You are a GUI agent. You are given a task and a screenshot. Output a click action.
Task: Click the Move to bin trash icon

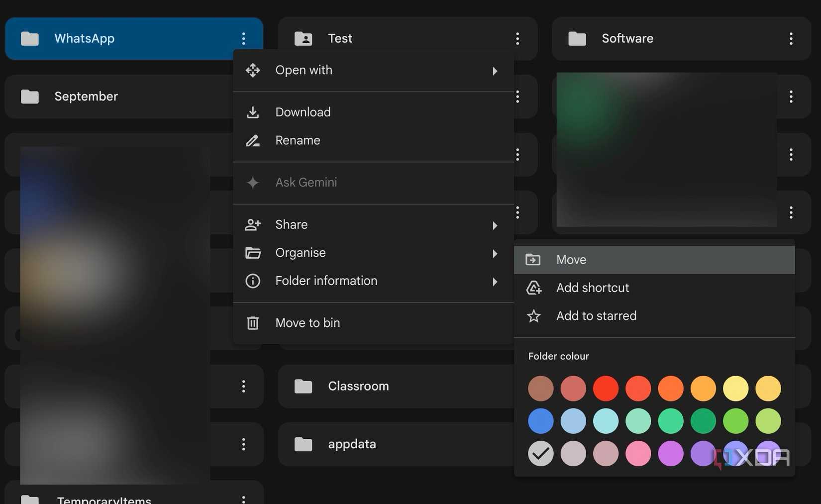253,323
